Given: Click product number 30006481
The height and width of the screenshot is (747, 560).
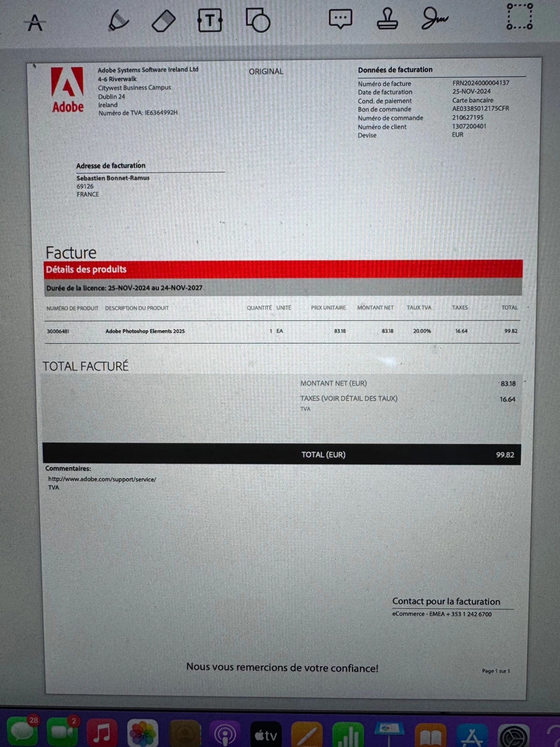Looking at the screenshot, I should tap(58, 331).
